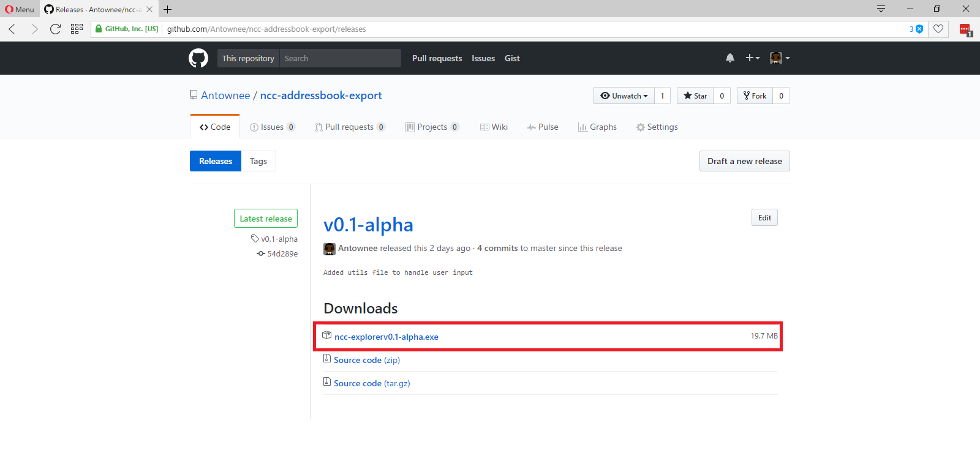
Task: Star the repository
Action: click(695, 95)
